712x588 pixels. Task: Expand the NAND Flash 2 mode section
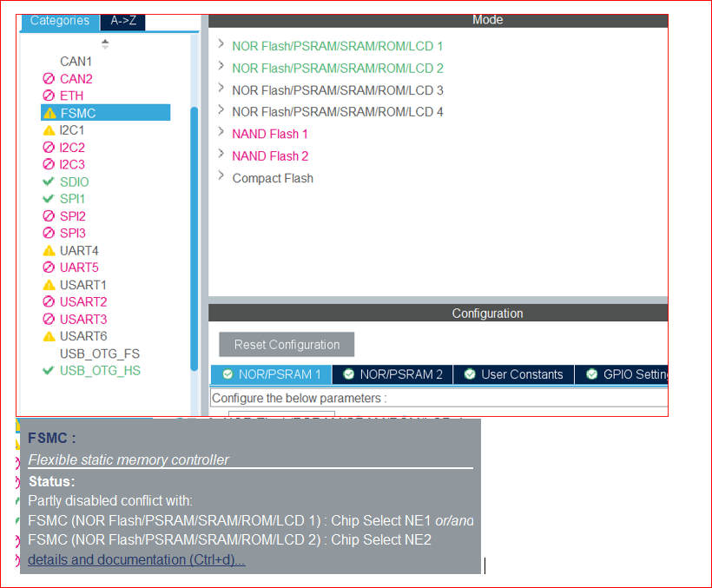pos(221,153)
